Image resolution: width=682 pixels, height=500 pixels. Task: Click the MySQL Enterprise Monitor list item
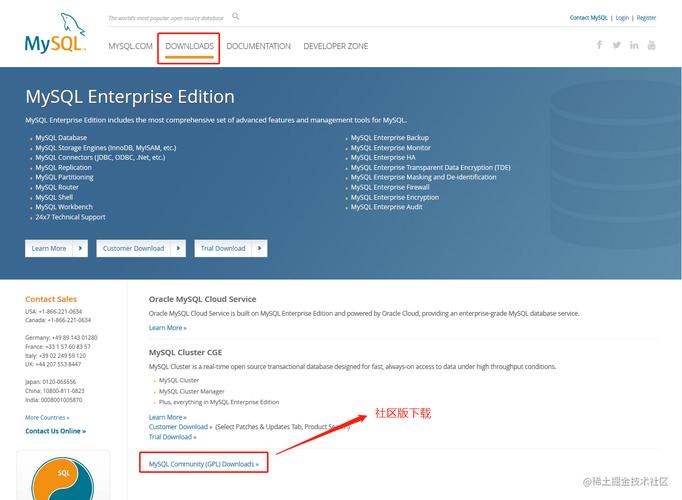(x=391, y=148)
